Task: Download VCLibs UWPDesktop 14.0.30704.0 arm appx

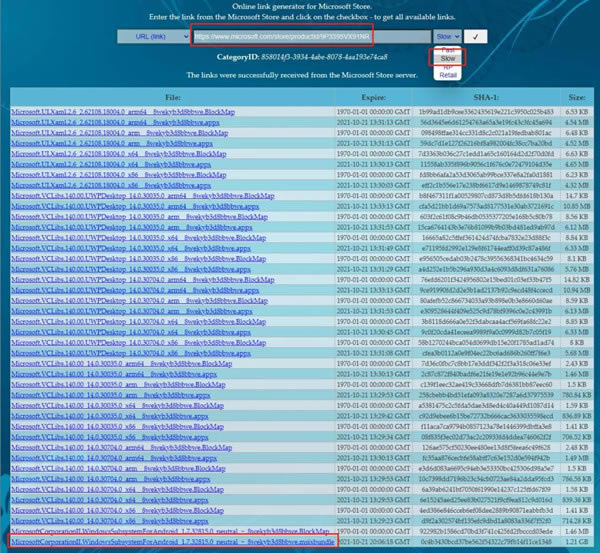Action: point(132,311)
